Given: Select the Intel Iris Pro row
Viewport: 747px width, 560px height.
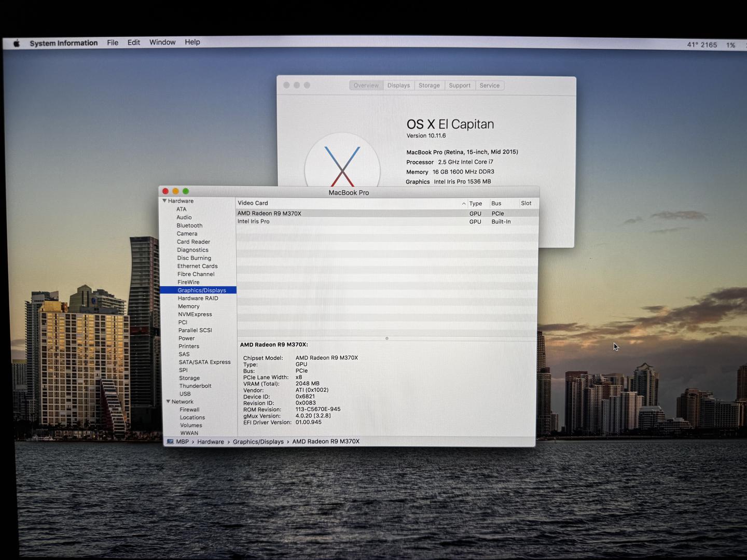Looking at the screenshot, I should [388, 221].
